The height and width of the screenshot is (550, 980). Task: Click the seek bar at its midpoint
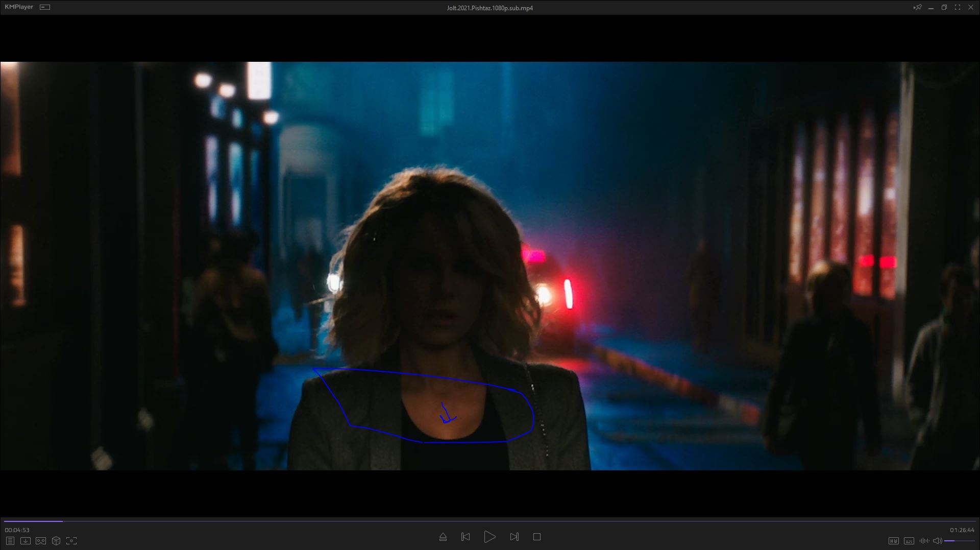point(490,521)
